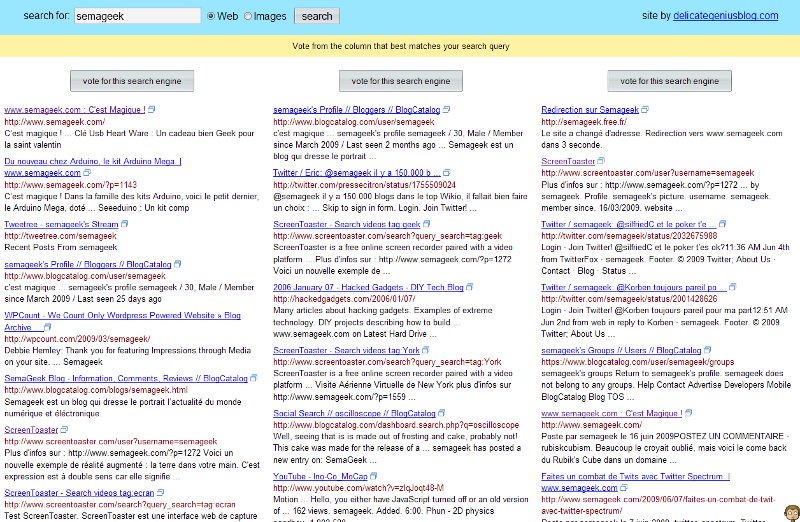Click URL text http://wpcount.com/2009/03/semageek/
This screenshot has height=522, width=800.
click(x=77, y=339)
